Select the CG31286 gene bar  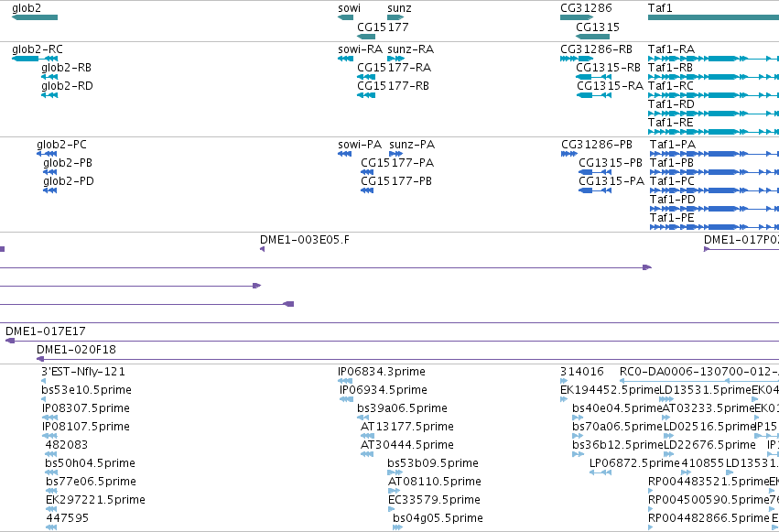(x=577, y=17)
